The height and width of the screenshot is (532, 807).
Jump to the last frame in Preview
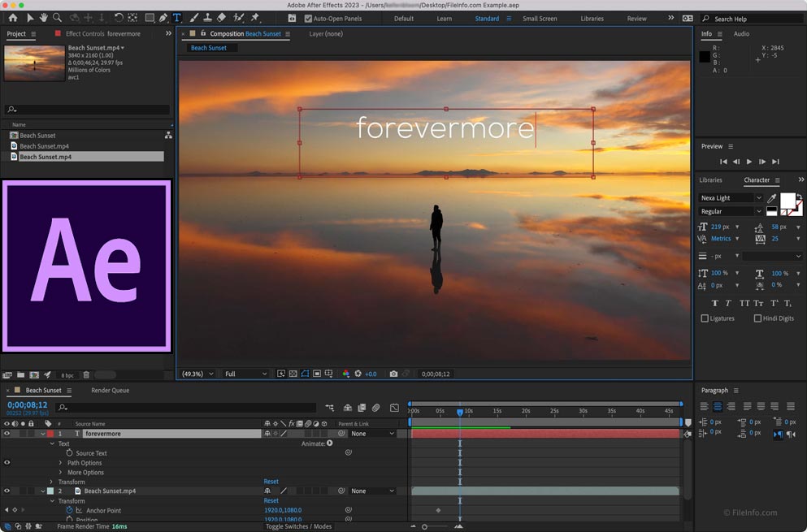(775, 162)
